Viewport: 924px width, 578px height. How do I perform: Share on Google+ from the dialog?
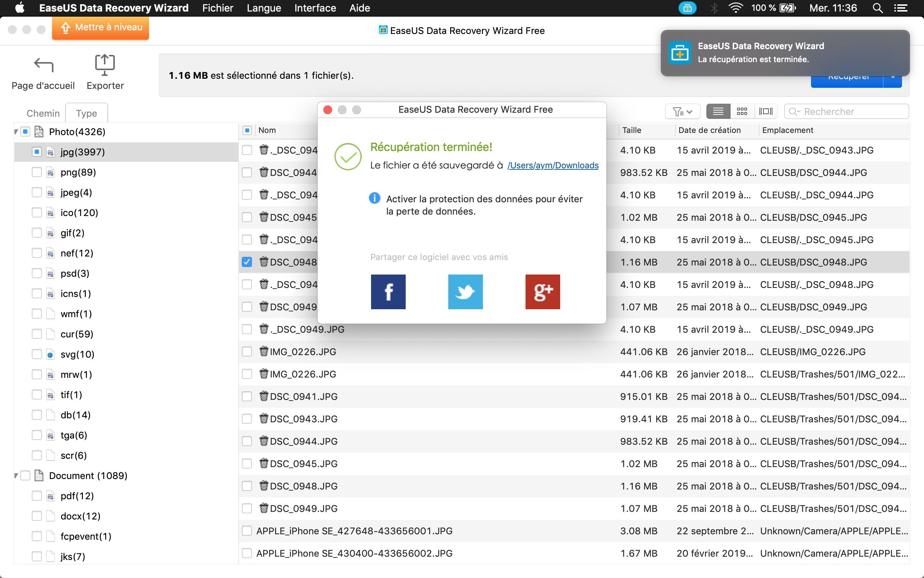(x=542, y=292)
